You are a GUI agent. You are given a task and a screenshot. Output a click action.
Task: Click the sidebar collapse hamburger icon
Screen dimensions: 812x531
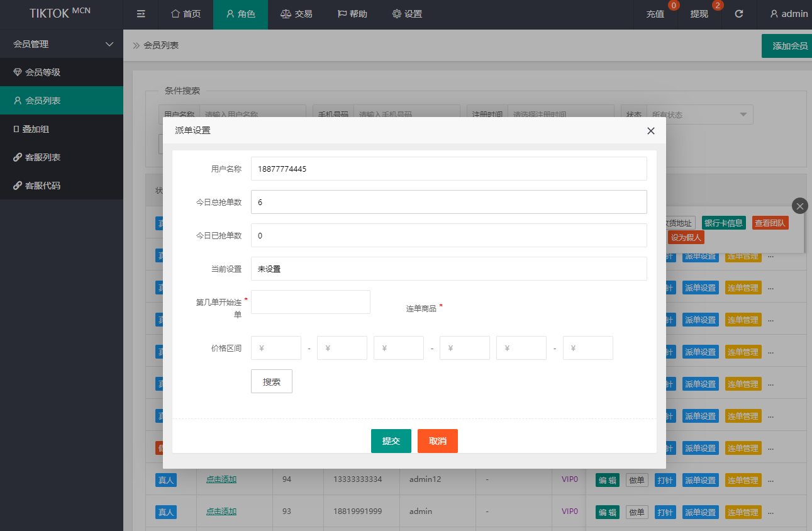[141, 14]
